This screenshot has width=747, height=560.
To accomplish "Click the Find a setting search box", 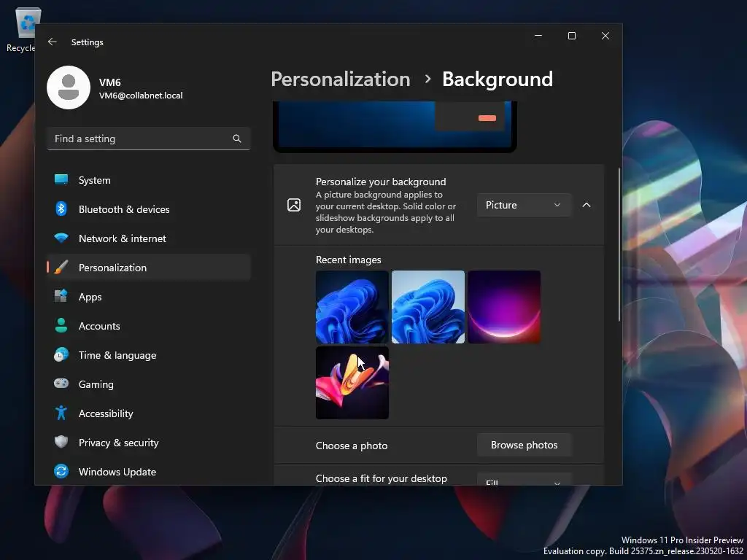I will [x=149, y=139].
